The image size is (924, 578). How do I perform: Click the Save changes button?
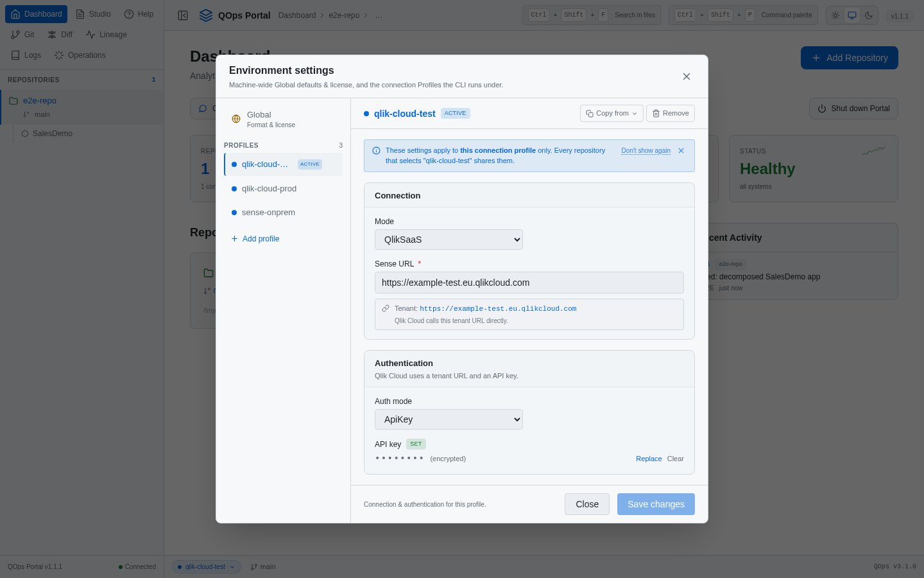coord(656,504)
